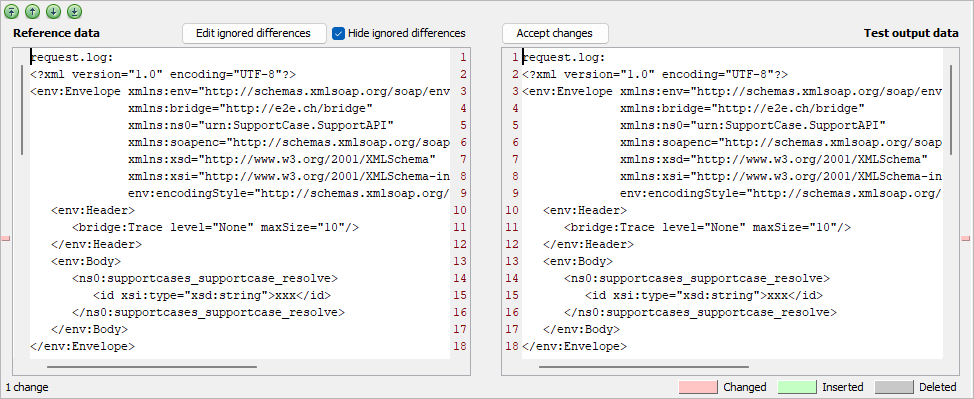The width and height of the screenshot is (974, 399).
Task: Click the pink change marker beside the test output pane
Action: tap(965, 238)
